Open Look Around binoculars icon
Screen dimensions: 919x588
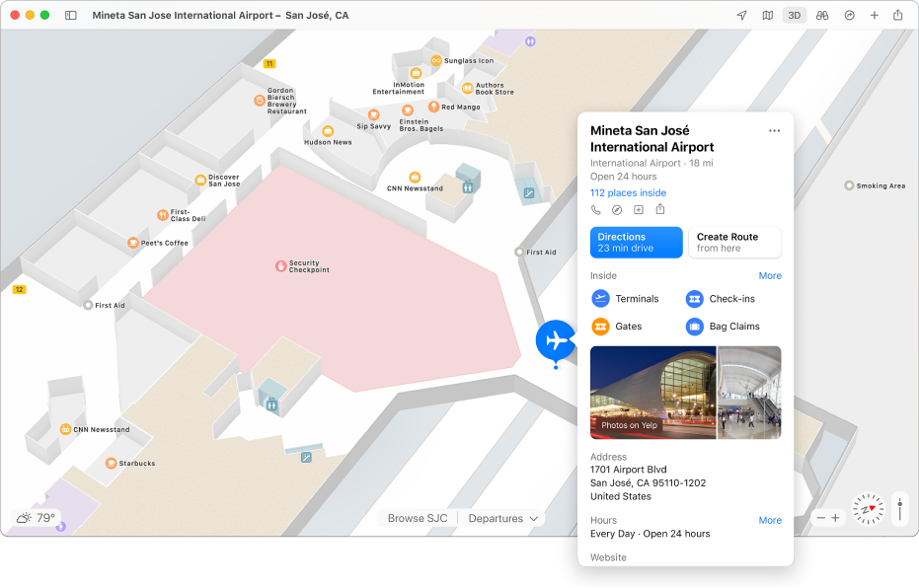[822, 15]
